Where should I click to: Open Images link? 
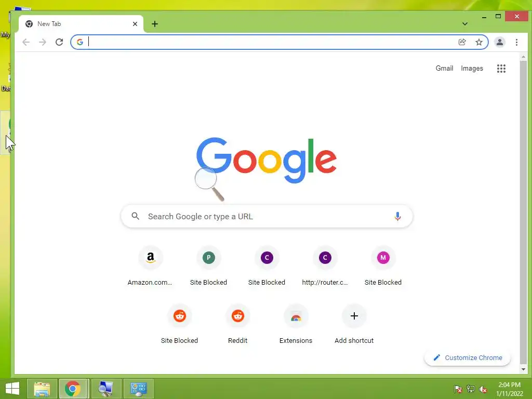click(472, 68)
